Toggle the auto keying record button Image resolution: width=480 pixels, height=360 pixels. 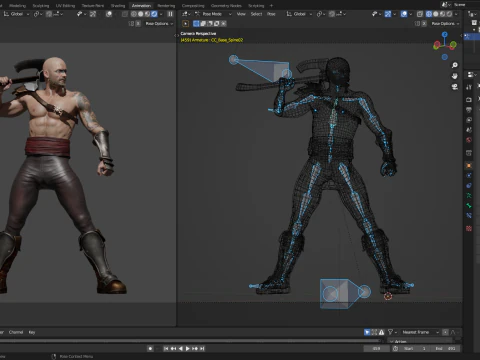(x=150, y=349)
